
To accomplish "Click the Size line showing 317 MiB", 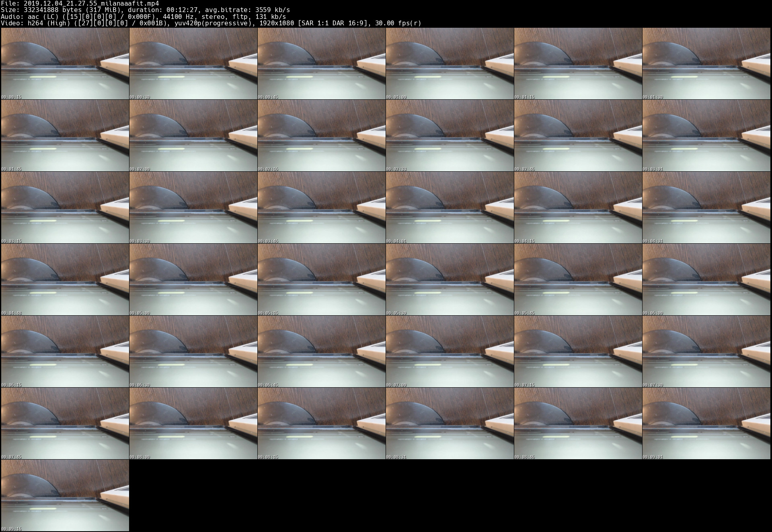I will [x=145, y=10].
